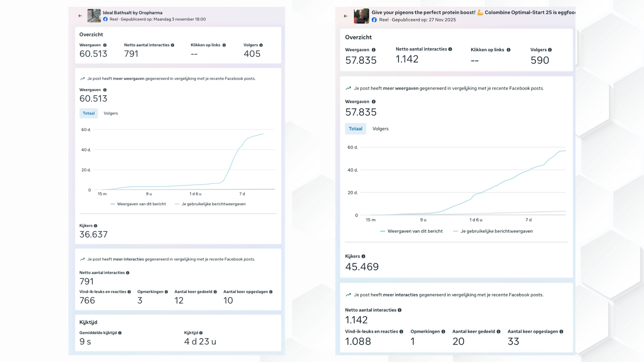Select Totaal tab in left Weergaven chart

click(89, 113)
